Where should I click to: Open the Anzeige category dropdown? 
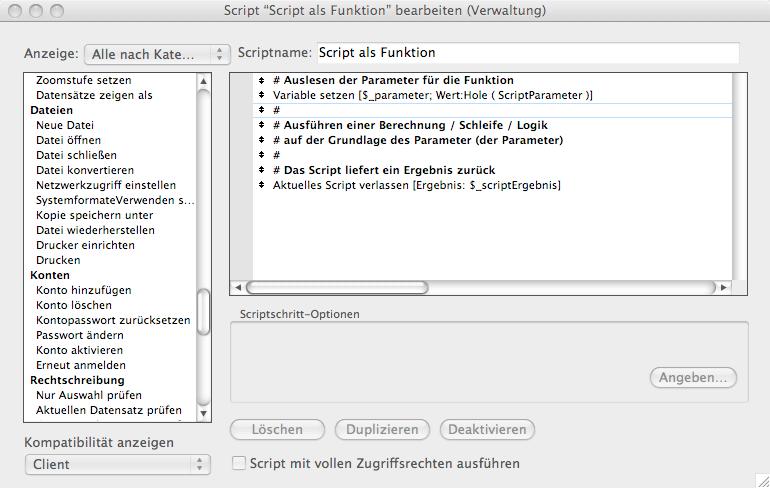coord(157,54)
